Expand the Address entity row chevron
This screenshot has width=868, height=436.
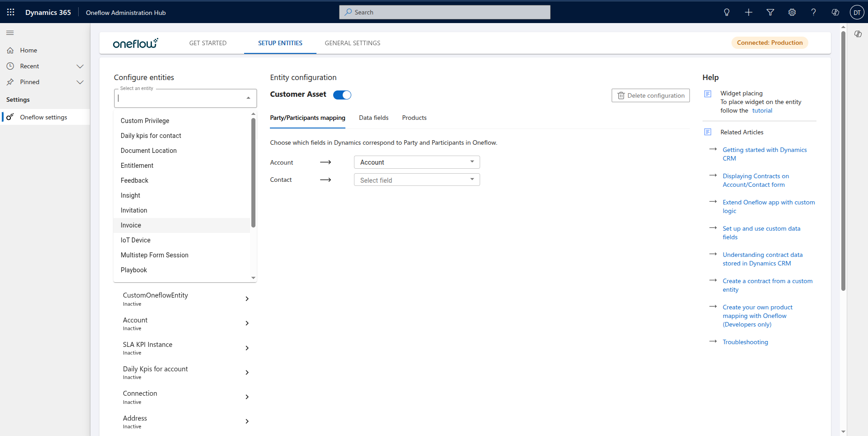[x=247, y=421]
